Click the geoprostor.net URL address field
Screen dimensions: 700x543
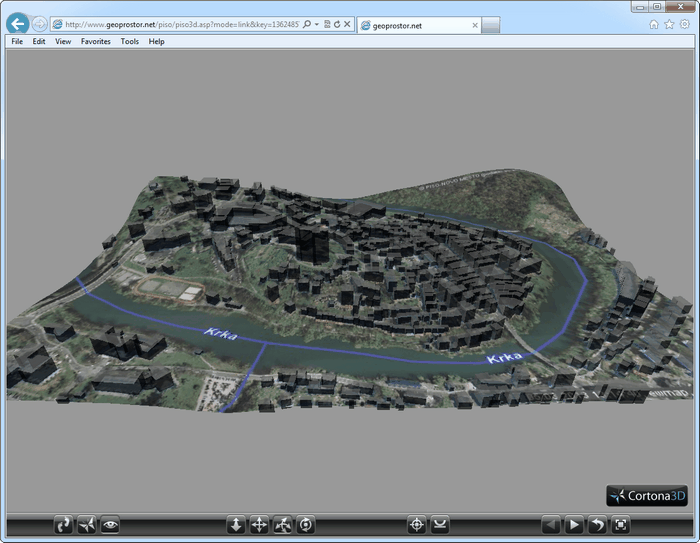pos(180,24)
